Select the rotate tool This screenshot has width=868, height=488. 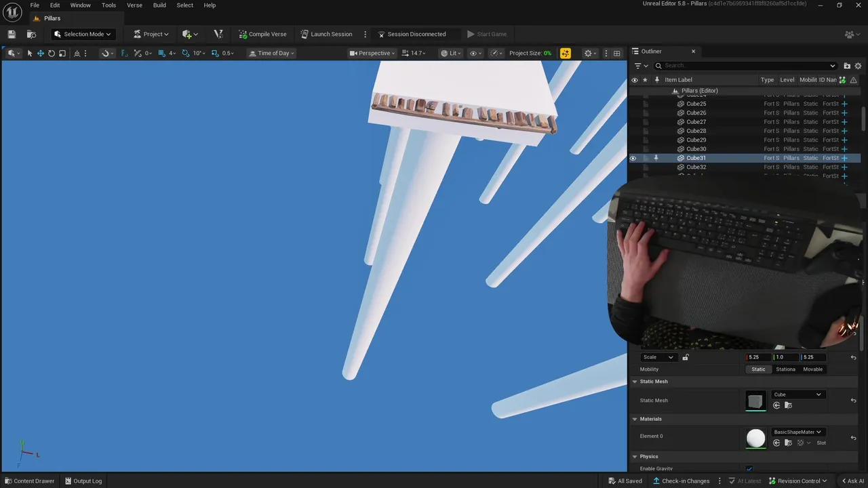click(52, 53)
